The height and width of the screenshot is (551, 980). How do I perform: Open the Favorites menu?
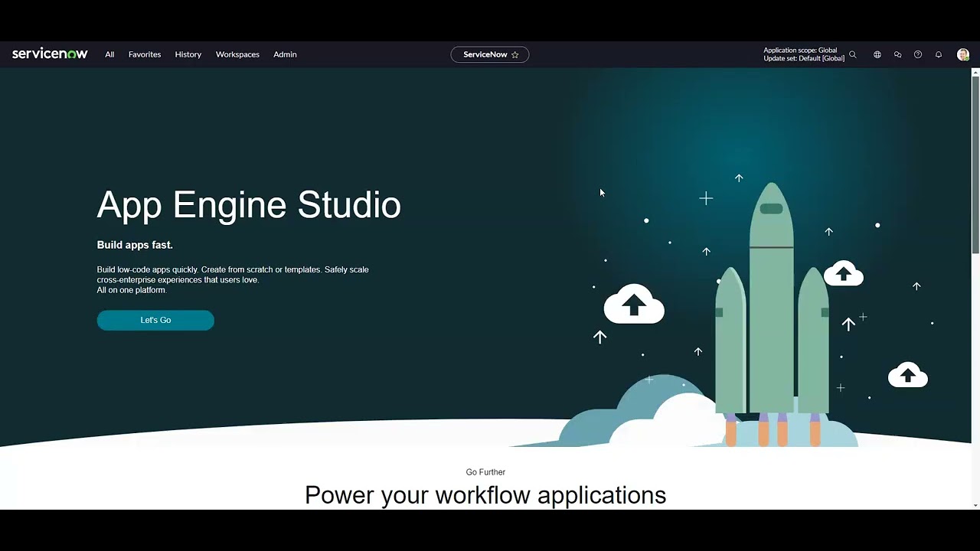click(x=144, y=54)
